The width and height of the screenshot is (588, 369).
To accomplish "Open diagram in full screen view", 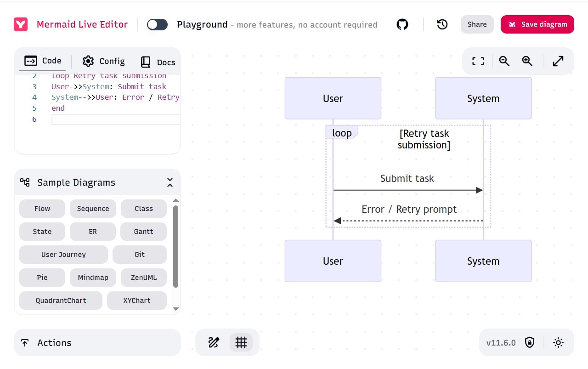I will coord(558,61).
